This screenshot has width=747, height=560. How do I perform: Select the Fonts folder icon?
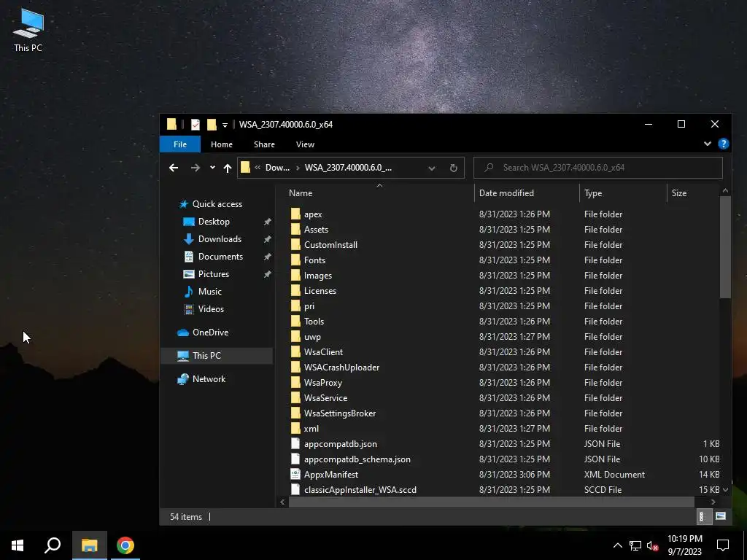[x=295, y=260]
